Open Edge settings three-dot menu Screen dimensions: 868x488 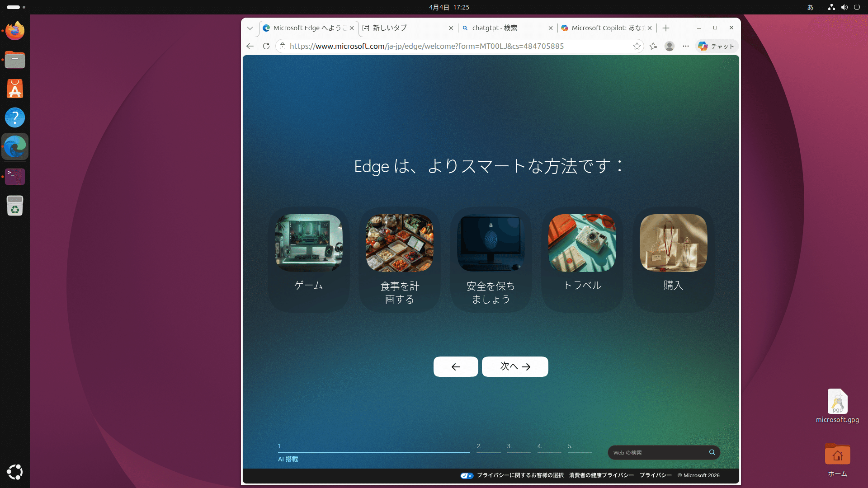tap(686, 46)
